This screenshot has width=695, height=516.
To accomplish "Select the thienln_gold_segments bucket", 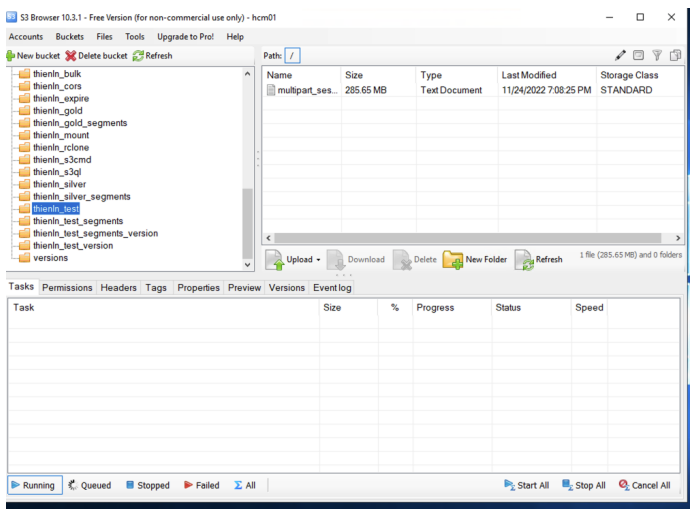I will click(79, 123).
